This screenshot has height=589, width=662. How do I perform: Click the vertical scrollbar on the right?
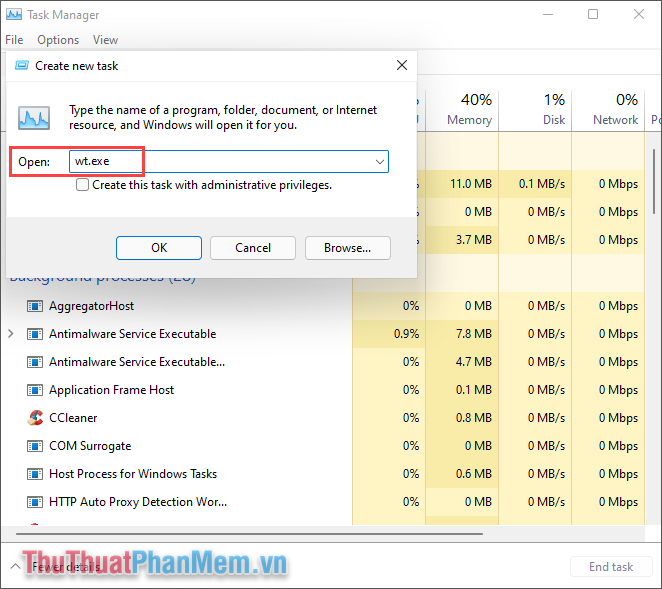click(654, 182)
